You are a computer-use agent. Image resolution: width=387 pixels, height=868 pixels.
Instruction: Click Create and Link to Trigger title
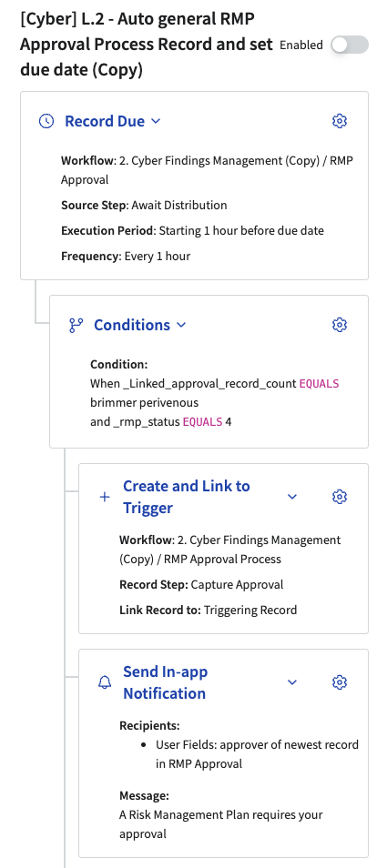pos(187,497)
